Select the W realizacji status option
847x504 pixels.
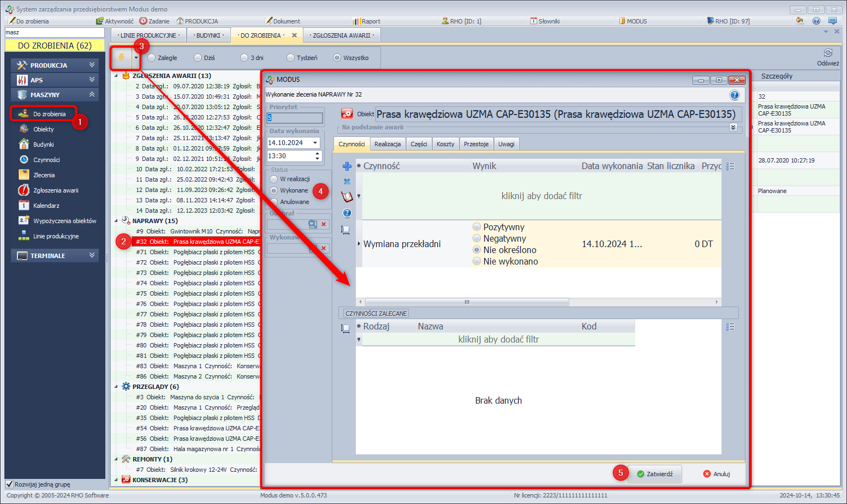(274, 179)
